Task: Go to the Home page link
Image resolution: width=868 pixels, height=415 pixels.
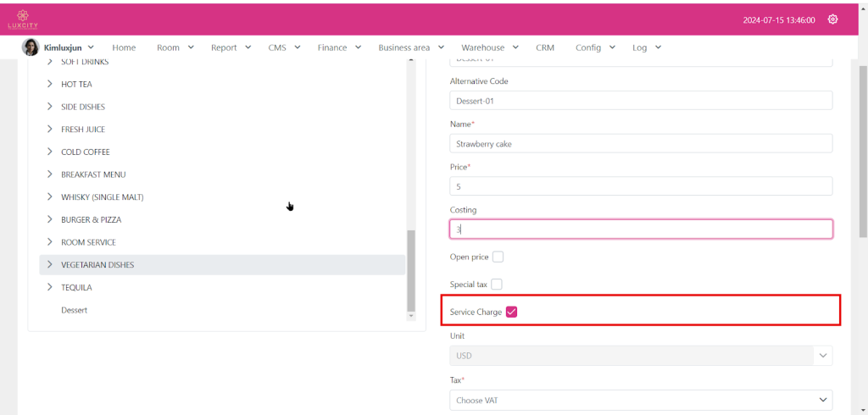Action: (124, 47)
